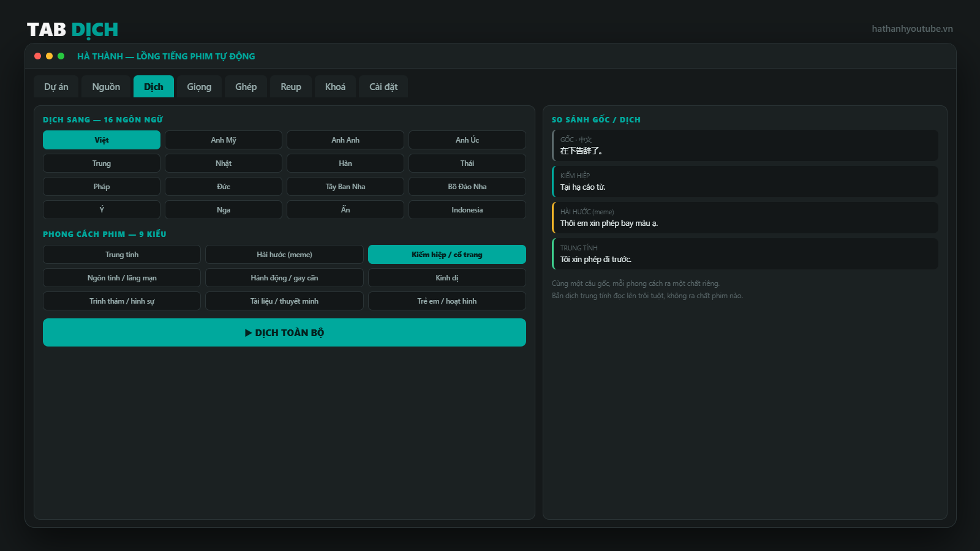Choose Tài liệu / thuyết minh style
The width and height of the screenshot is (980, 551).
[x=284, y=301]
